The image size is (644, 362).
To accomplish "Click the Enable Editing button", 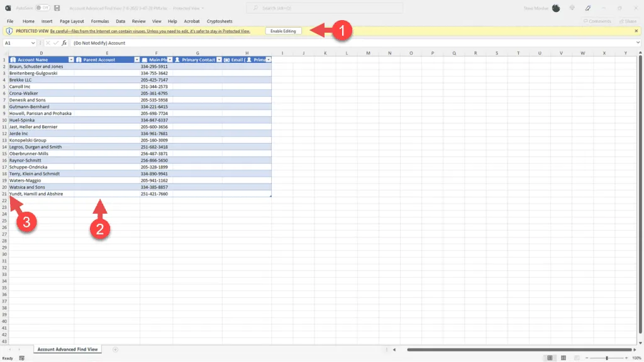I will click(x=284, y=30).
